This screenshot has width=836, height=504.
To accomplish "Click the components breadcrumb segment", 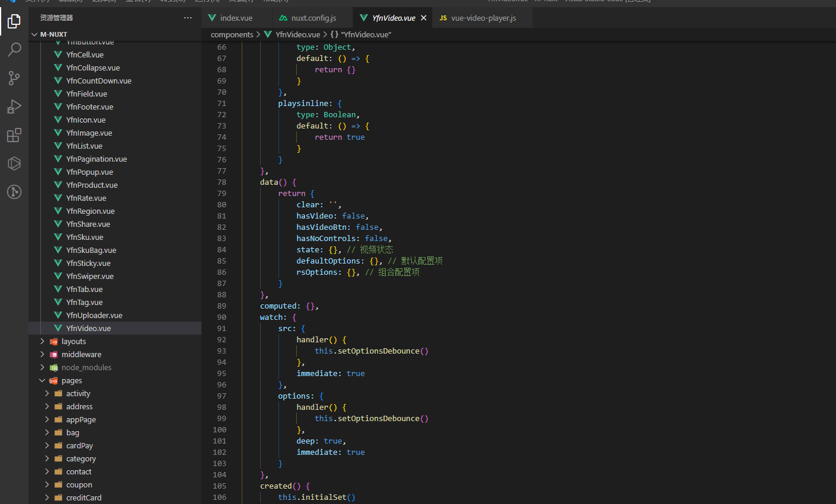I will click(x=232, y=34).
